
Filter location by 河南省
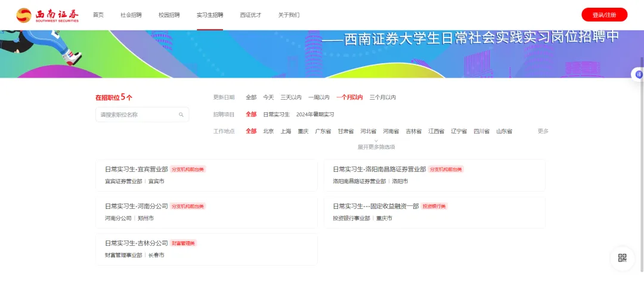tap(391, 131)
